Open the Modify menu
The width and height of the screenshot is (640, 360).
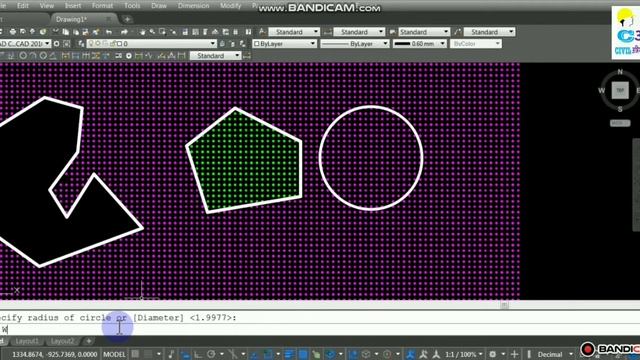coord(231,6)
